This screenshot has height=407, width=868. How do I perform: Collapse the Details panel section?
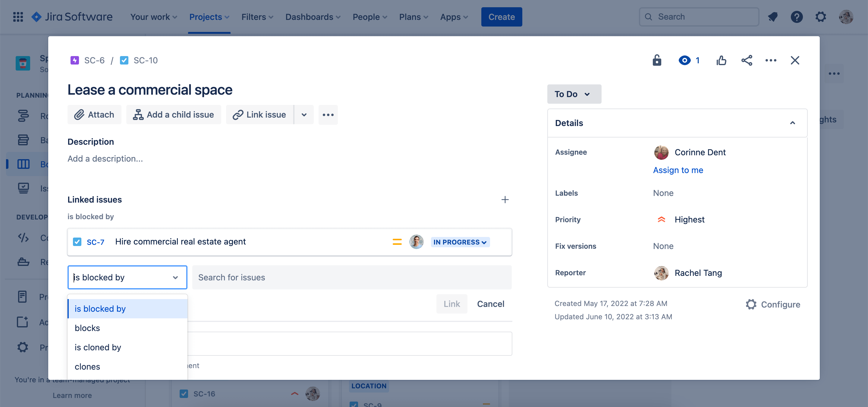792,122
